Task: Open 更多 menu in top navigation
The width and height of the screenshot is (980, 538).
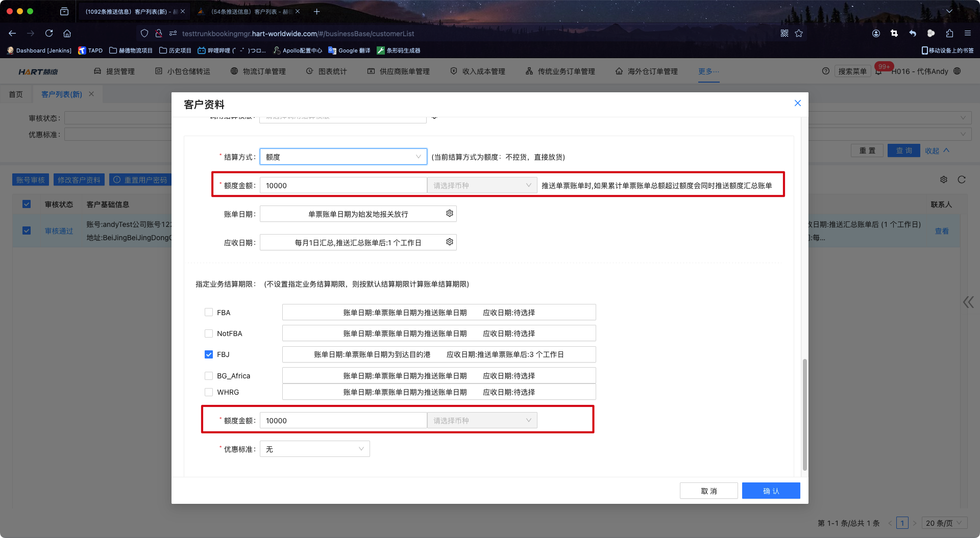Action: pyautogui.click(x=708, y=71)
